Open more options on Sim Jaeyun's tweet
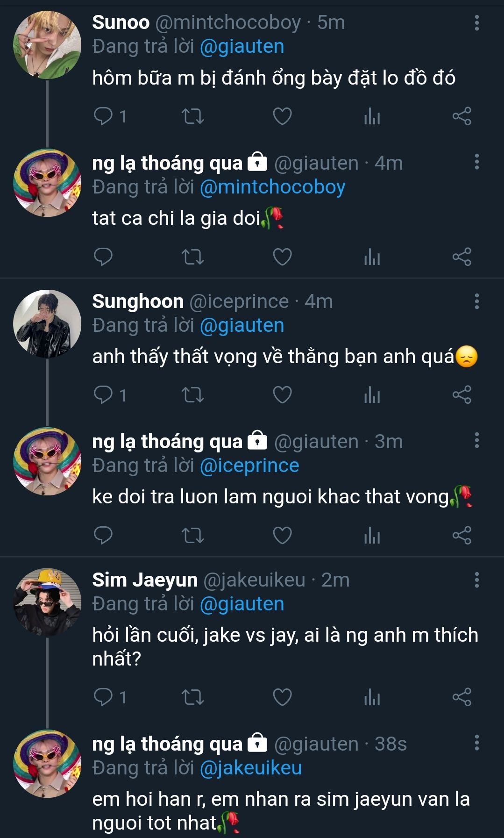The image size is (504, 838). [x=476, y=580]
